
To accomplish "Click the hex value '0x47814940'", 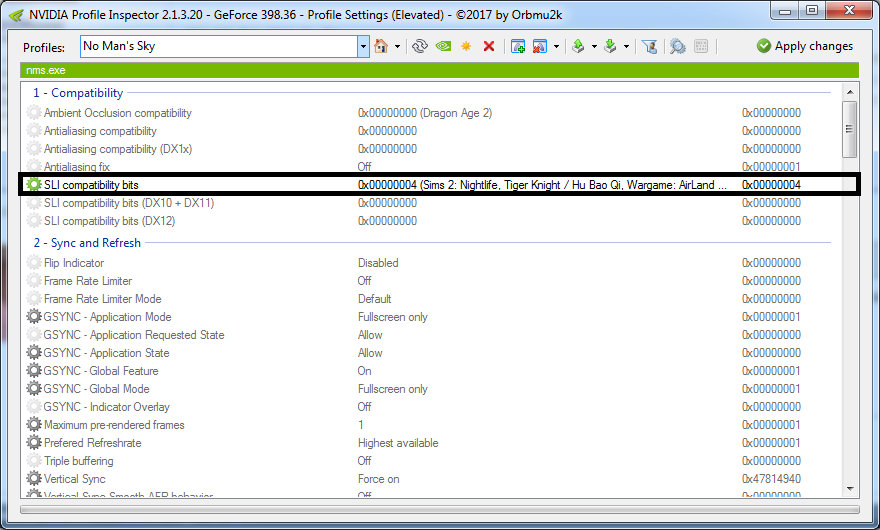I will point(771,478).
